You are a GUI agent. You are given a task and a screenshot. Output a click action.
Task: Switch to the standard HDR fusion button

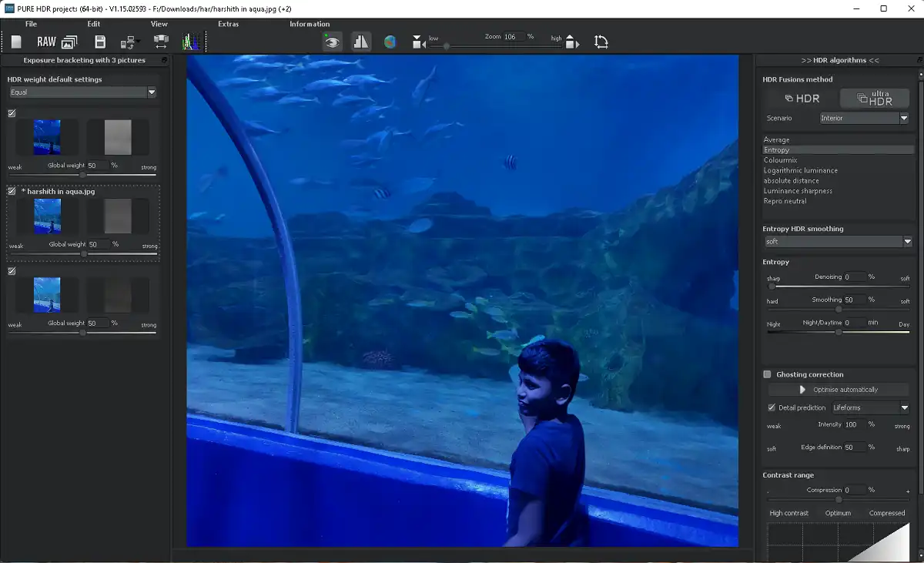(801, 99)
